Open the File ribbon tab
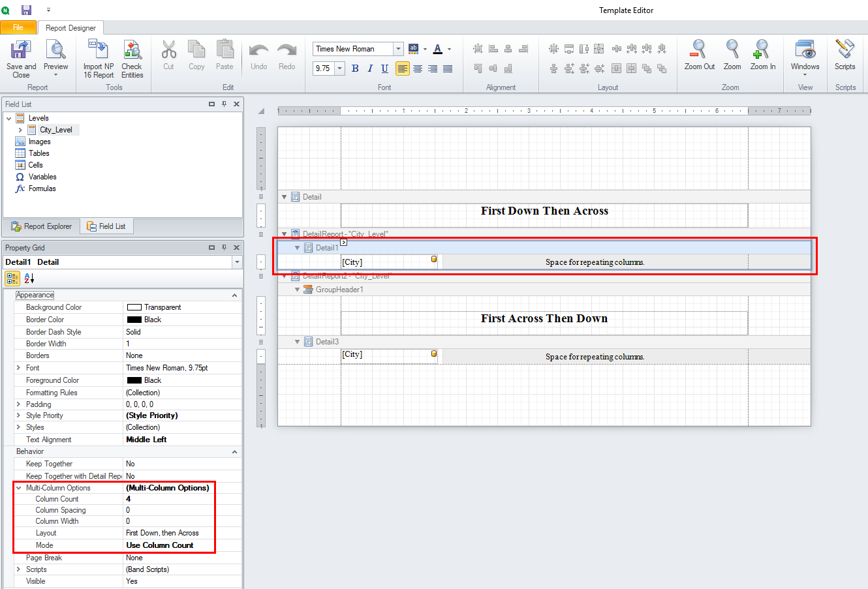This screenshot has height=589, width=868. 18,27
